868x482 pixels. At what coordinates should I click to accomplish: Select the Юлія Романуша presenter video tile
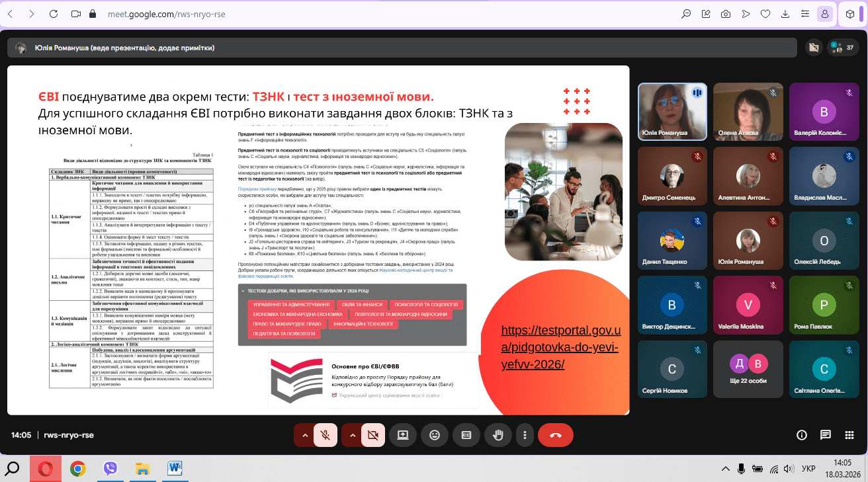[672, 111]
